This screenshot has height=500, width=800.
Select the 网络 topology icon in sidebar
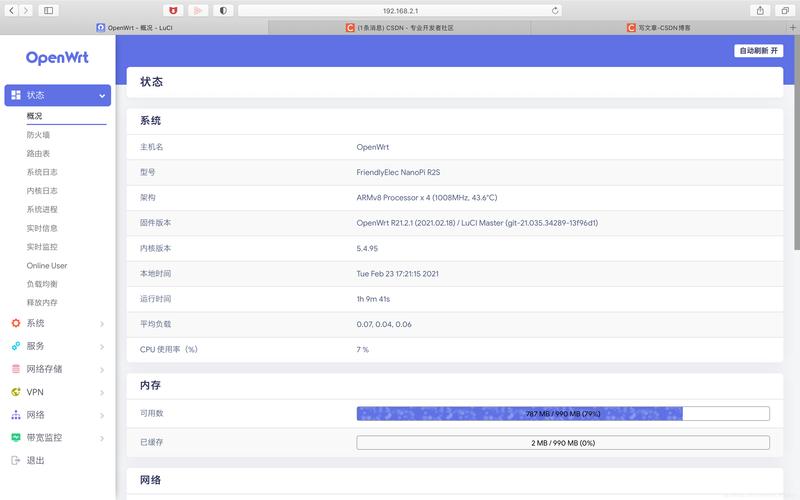16,415
